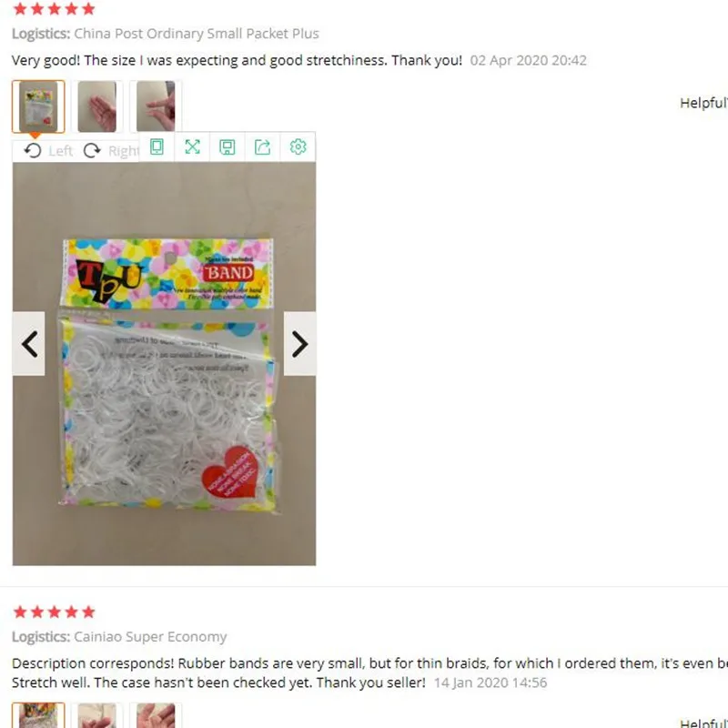Select the TPU band package thumbnail
The image size is (728, 728).
(38, 106)
